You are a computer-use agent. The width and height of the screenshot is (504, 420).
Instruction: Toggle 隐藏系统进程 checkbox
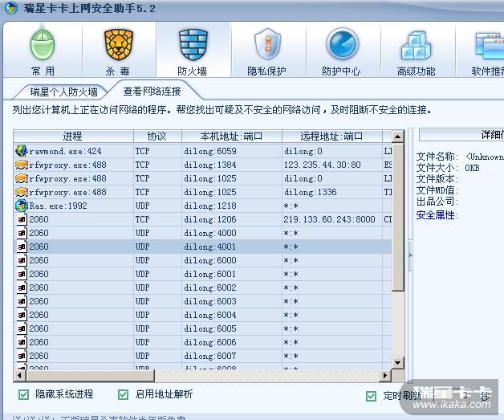23,394
